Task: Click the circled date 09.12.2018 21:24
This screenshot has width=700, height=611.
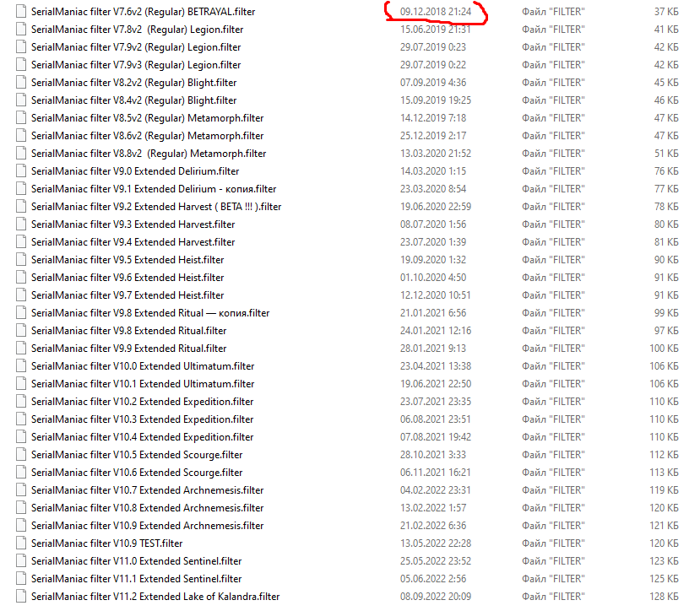Action: [436, 12]
